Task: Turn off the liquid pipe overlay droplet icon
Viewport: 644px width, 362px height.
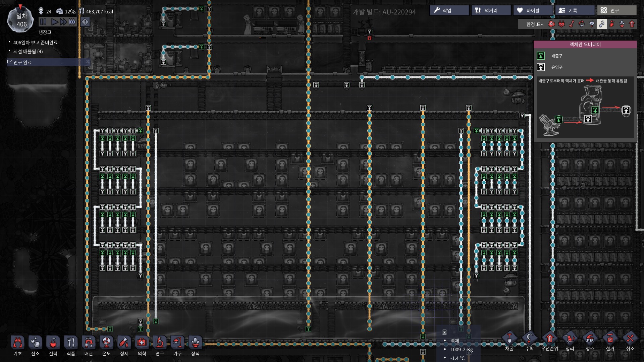Action: (602, 24)
